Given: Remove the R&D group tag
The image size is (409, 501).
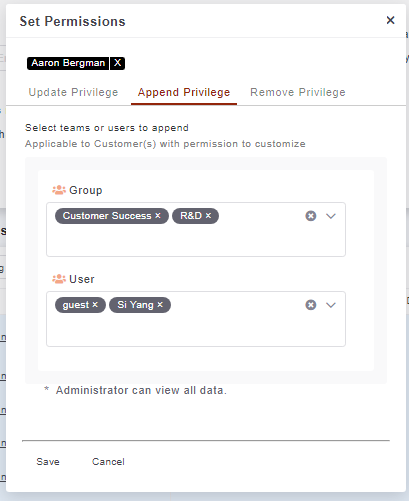Looking at the screenshot, I should [x=208, y=216].
